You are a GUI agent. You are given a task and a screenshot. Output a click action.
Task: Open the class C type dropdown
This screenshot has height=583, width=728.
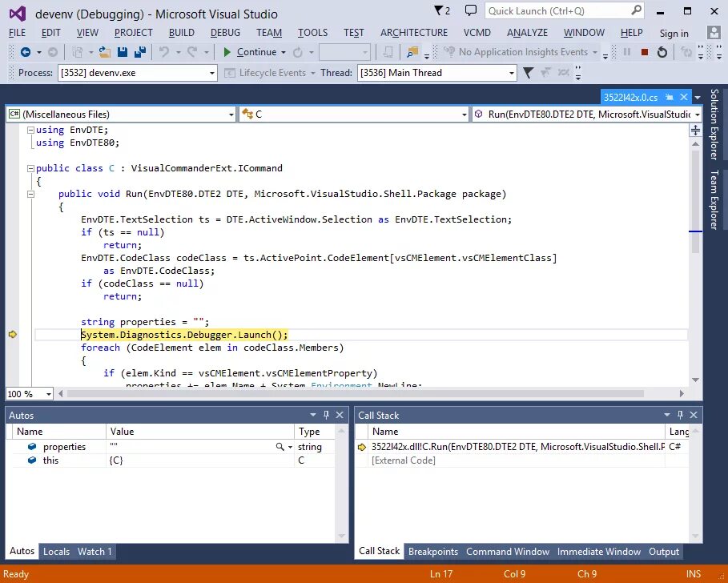click(x=464, y=115)
